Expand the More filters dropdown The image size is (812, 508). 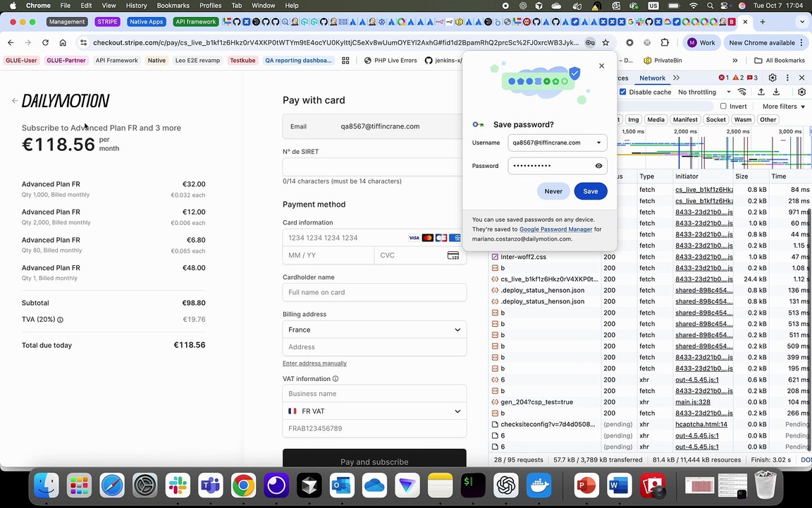click(x=784, y=107)
